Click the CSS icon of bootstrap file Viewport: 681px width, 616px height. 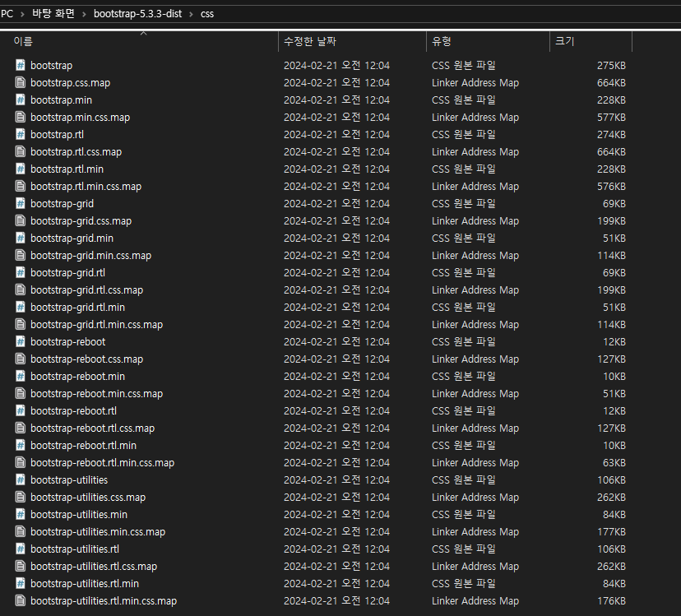(21, 65)
